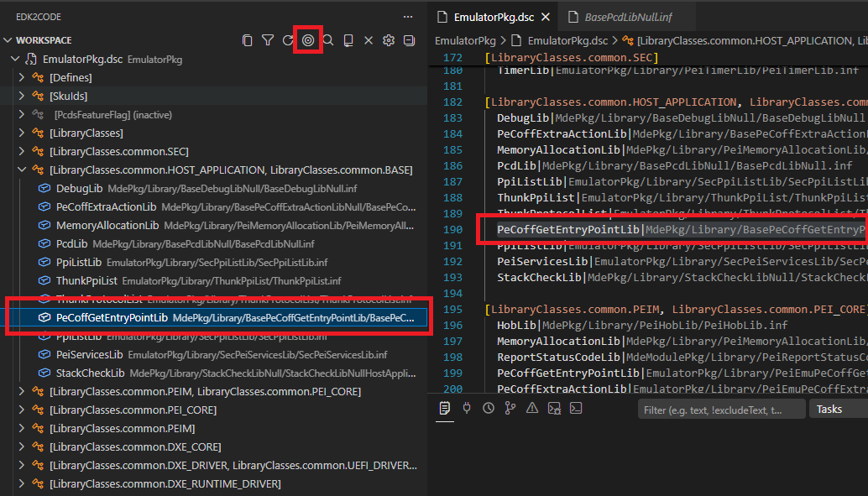Expand the [SkuIds] node
Image resolution: width=868 pixels, height=496 pixels.
click(x=22, y=96)
